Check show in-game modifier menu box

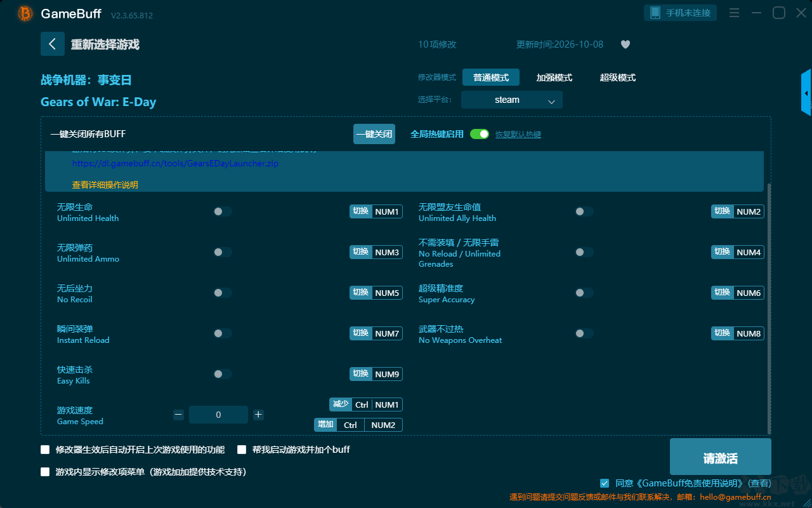(x=45, y=472)
